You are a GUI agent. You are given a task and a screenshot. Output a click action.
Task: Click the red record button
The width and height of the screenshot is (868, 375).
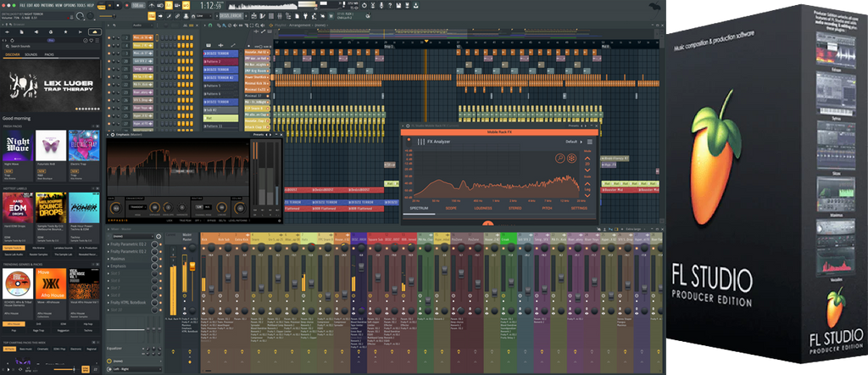[x=125, y=5]
